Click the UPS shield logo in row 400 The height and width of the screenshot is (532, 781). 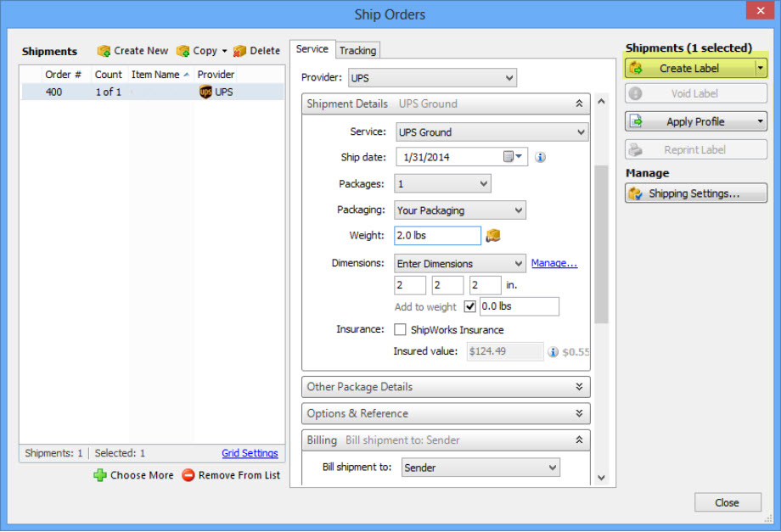click(205, 92)
